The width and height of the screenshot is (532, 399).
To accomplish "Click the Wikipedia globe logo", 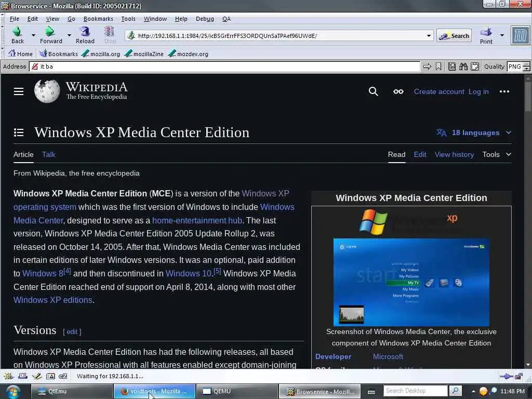I will pyautogui.click(x=47, y=91).
